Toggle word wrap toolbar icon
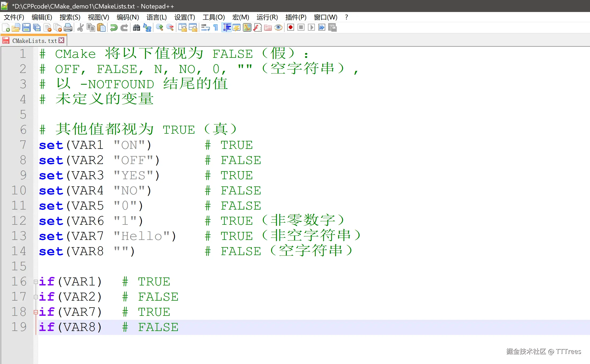590x364 pixels. (x=205, y=28)
